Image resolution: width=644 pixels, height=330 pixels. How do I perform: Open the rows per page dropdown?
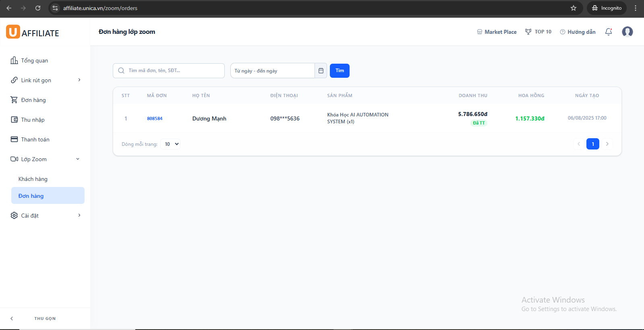pos(170,144)
